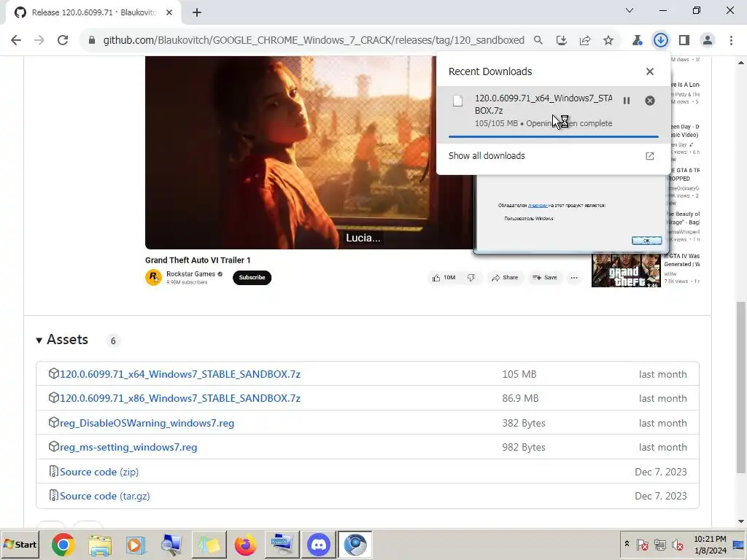The image size is (747, 560).
Task: Click the GTA VI trailer image
Action: (x=309, y=152)
